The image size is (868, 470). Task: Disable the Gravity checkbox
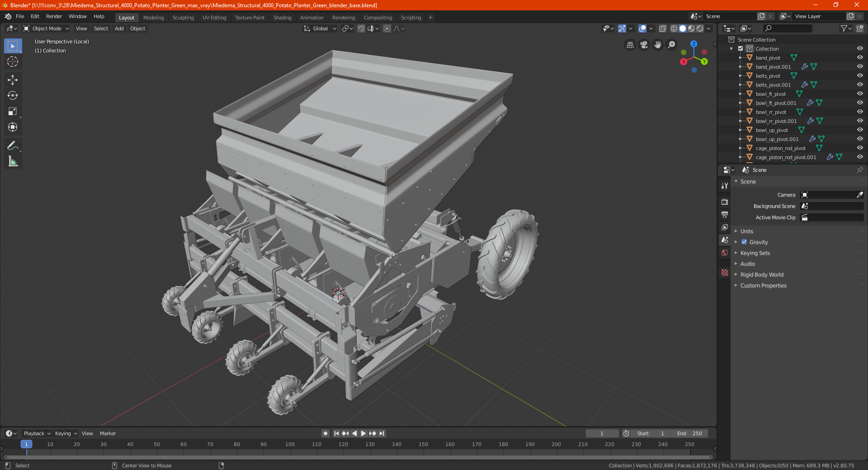coord(744,242)
